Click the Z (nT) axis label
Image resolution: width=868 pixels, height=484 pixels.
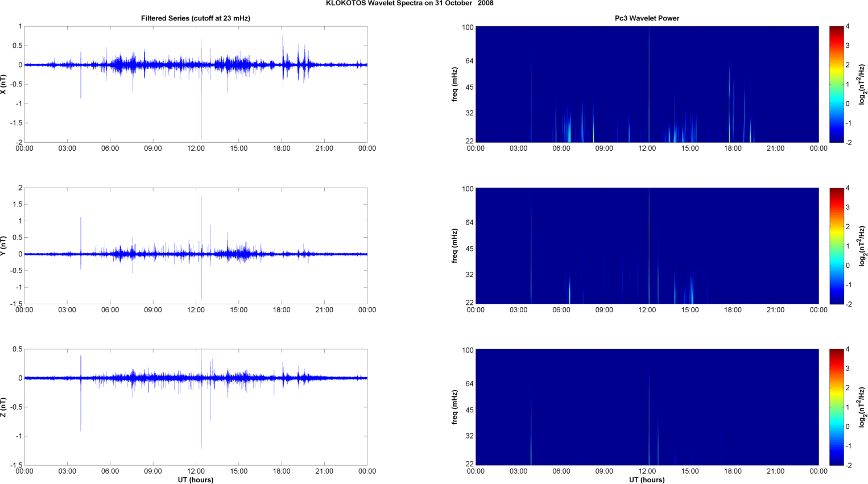4,407
